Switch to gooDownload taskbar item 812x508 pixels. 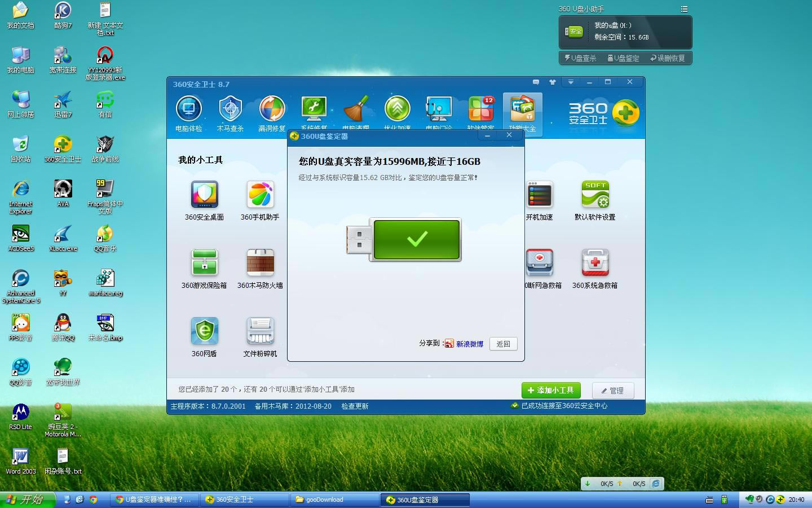334,500
